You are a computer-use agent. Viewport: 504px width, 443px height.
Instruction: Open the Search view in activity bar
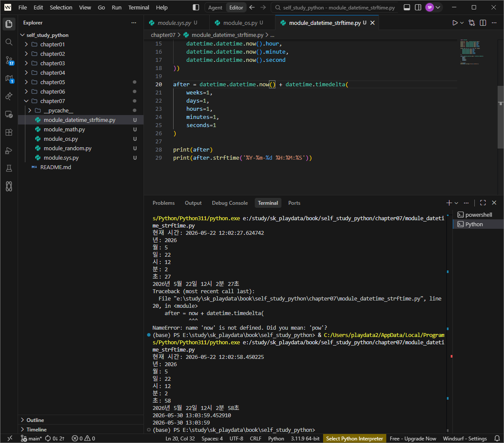pyautogui.click(x=9, y=42)
